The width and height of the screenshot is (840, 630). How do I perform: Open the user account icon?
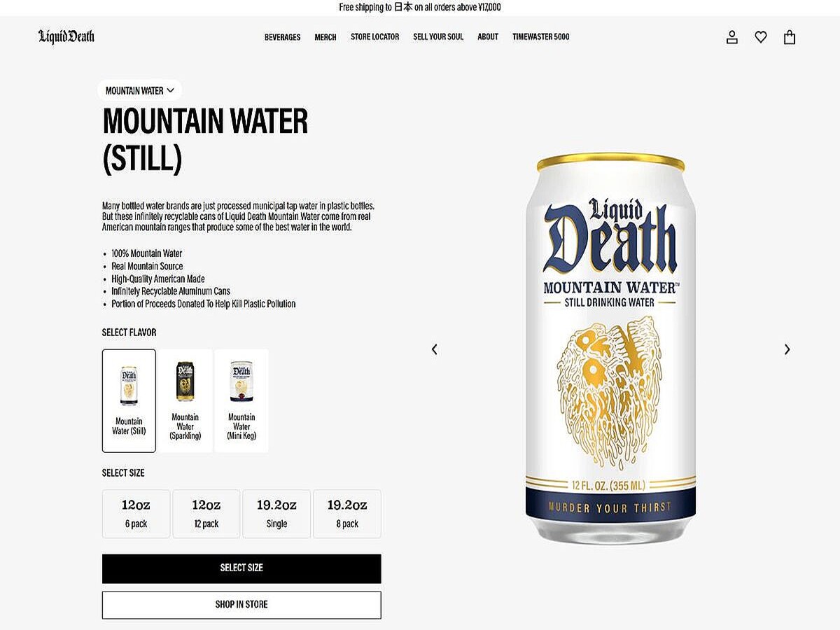point(732,37)
